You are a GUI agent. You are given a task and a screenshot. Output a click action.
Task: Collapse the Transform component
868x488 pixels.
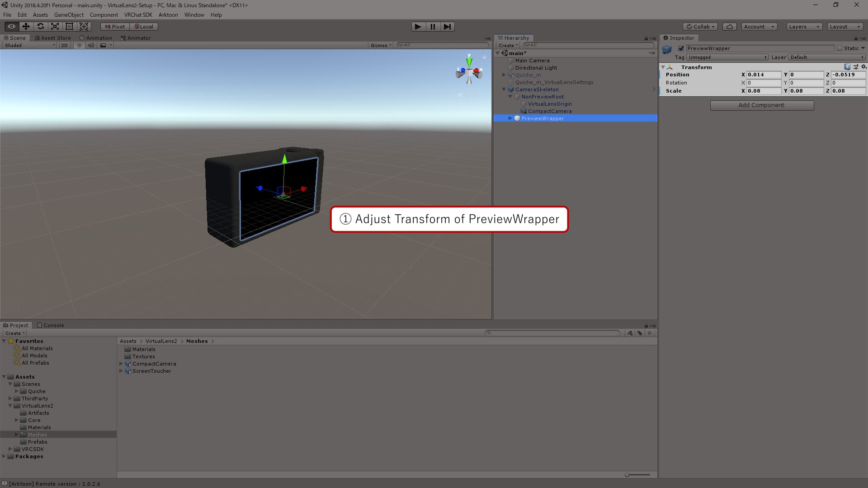point(663,67)
